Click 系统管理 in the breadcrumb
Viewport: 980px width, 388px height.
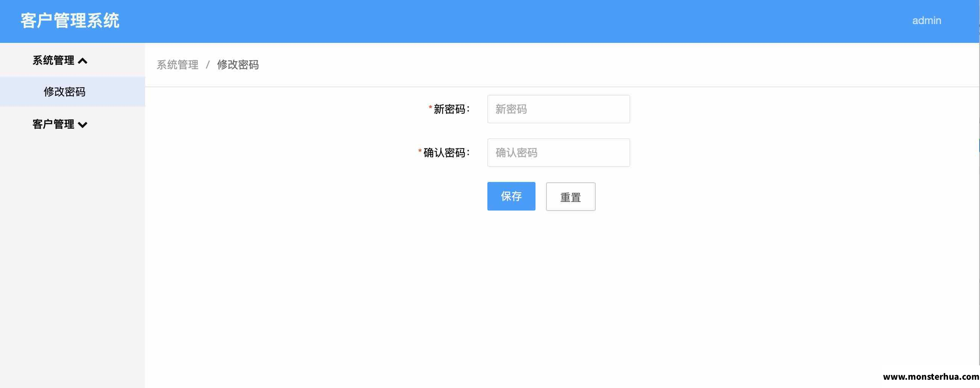(x=177, y=65)
